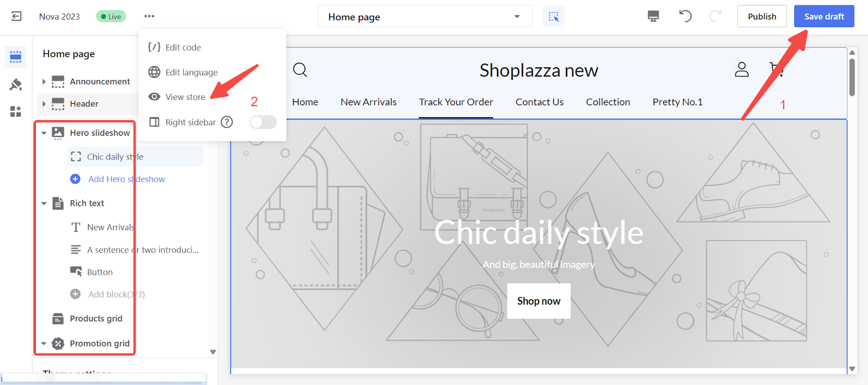
Task: Collapse the Hero slideshow section
Action: coord(44,133)
